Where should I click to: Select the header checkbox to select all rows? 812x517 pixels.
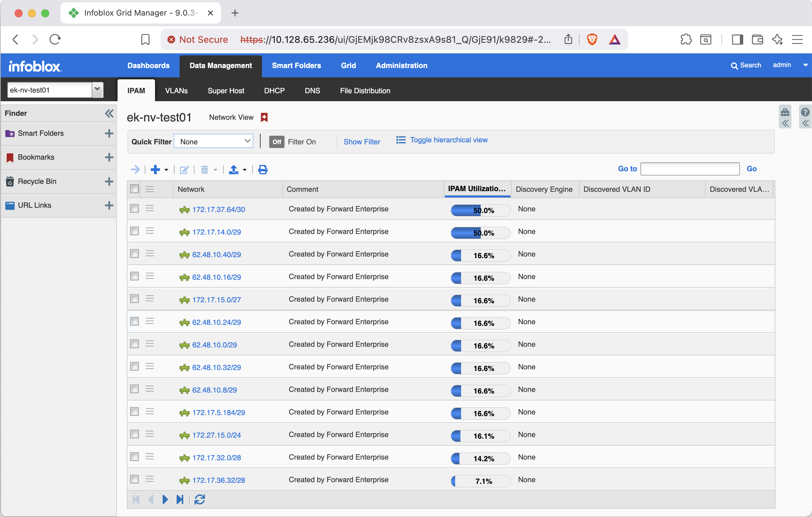pos(134,189)
